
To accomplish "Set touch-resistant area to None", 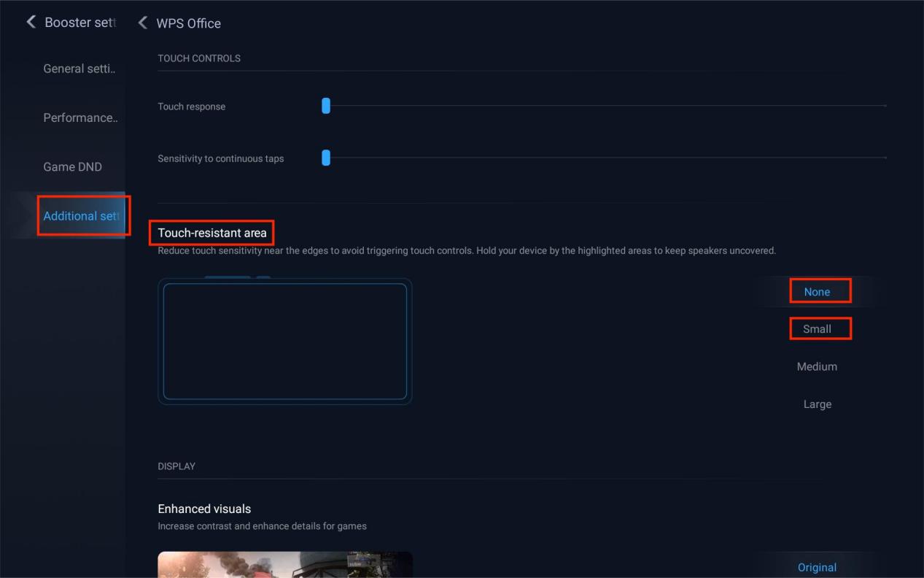I will (817, 291).
